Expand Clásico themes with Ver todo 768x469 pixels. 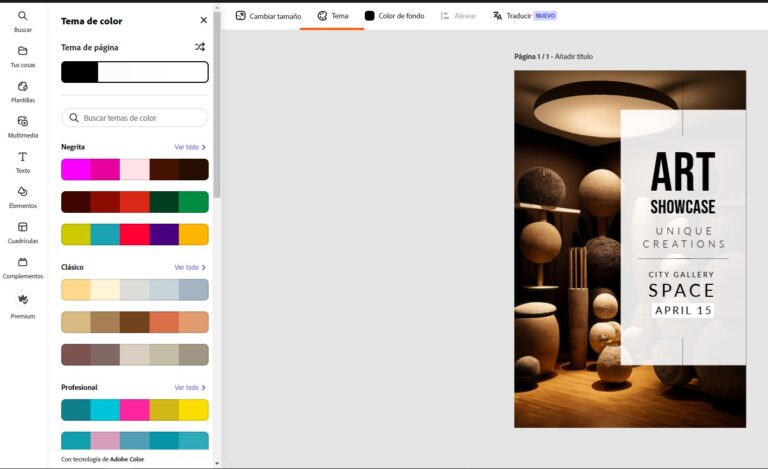[190, 267]
